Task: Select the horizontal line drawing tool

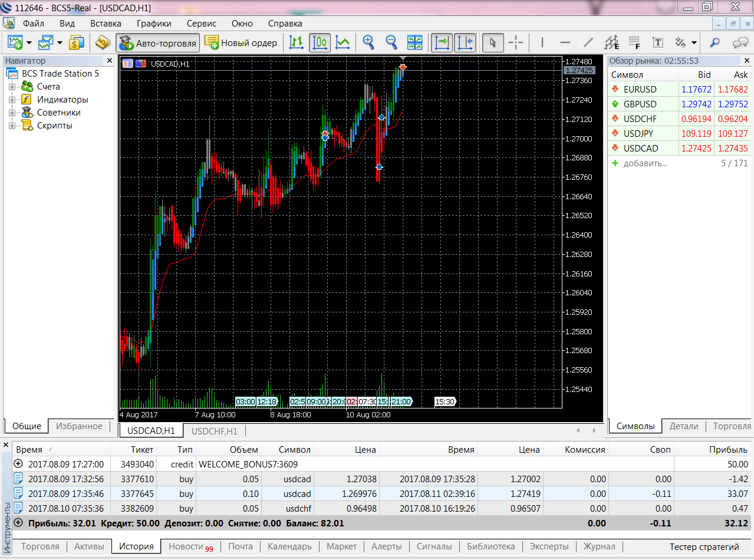Action: (565, 42)
